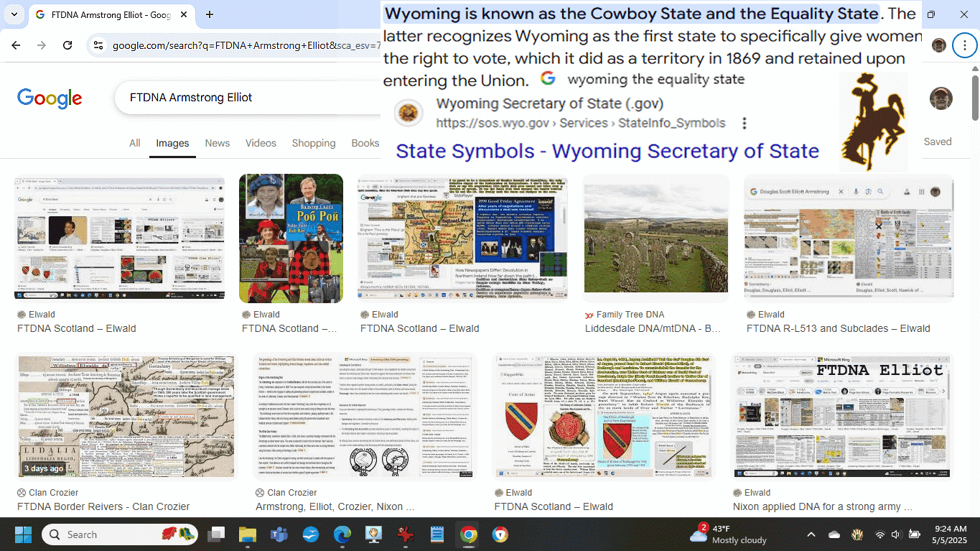The image size is (980, 551).
Task: Edit the Google search box query
Action: (248, 98)
